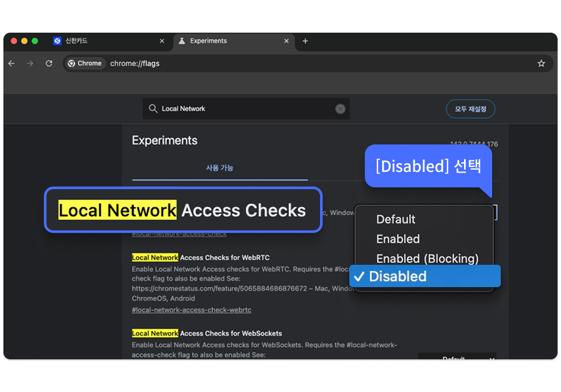Screen dimensions: 561x392
Task: Choose Disabled in the dropdown list
Action: pos(424,276)
